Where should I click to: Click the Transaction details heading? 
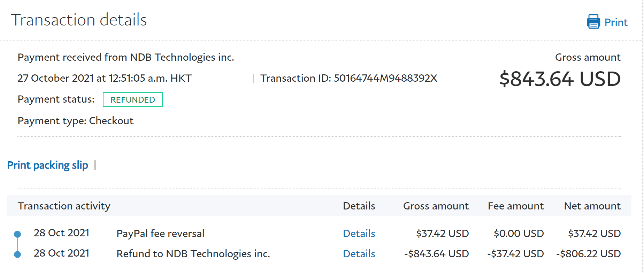(x=79, y=20)
